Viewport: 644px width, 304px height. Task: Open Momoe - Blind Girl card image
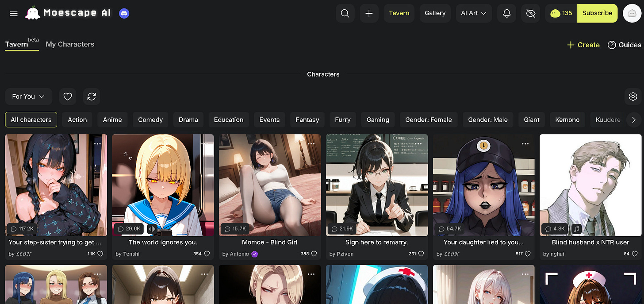click(x=270, y=185)
